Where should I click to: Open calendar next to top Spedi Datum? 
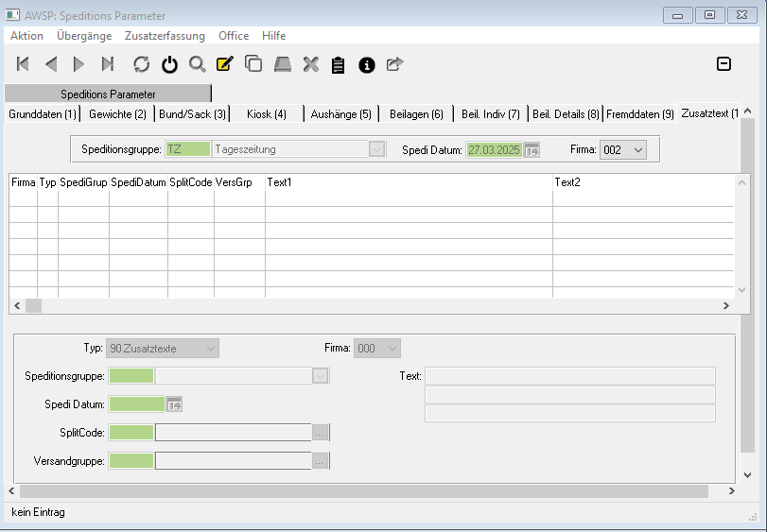coord(532,149)
